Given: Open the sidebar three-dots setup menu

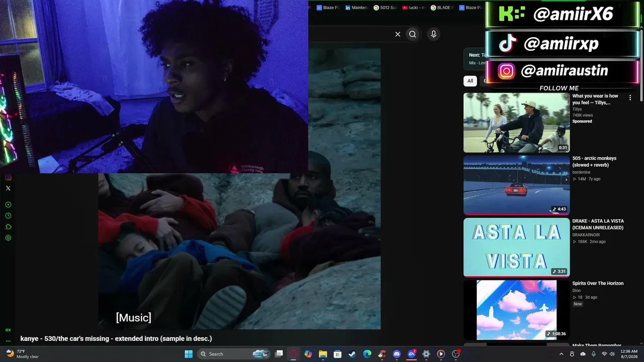Looking at the screenshot, I should click(x=8, y=340).
